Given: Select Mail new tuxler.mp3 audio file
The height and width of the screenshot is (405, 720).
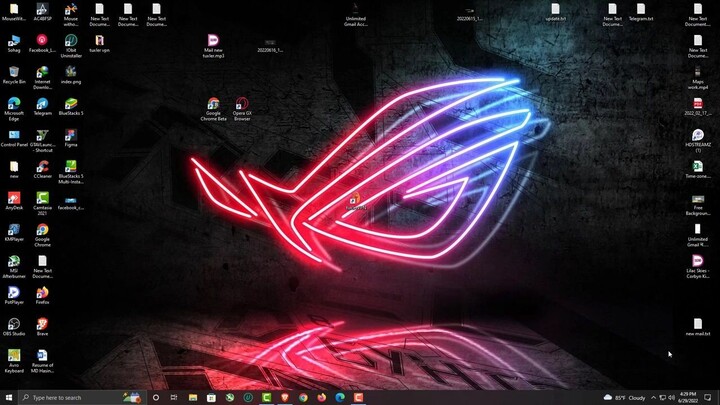Looking at the screenshot, I should pos(214,46).
